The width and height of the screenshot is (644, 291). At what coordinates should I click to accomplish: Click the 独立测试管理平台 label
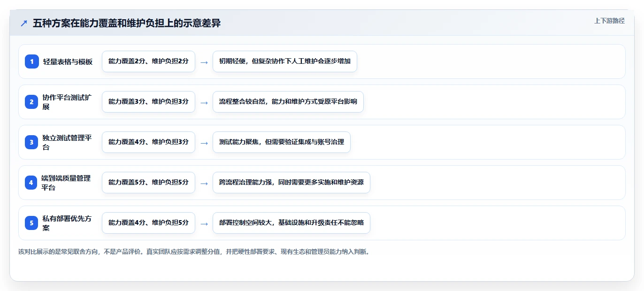point(67,142)
